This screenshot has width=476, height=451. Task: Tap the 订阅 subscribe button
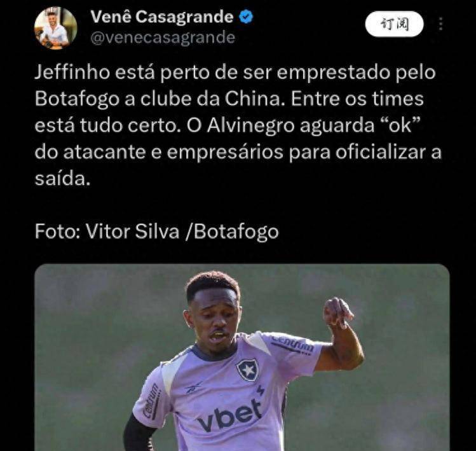395,24
